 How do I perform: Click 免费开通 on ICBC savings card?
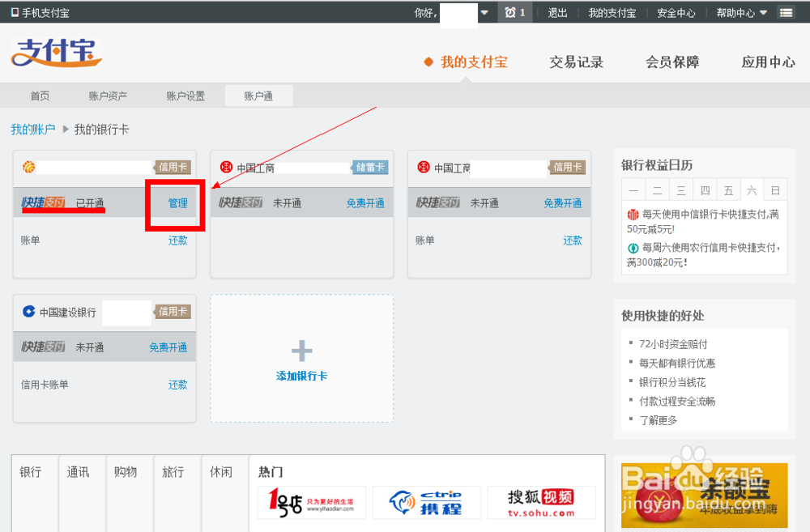pyautogui.click(x=366, y=203)
